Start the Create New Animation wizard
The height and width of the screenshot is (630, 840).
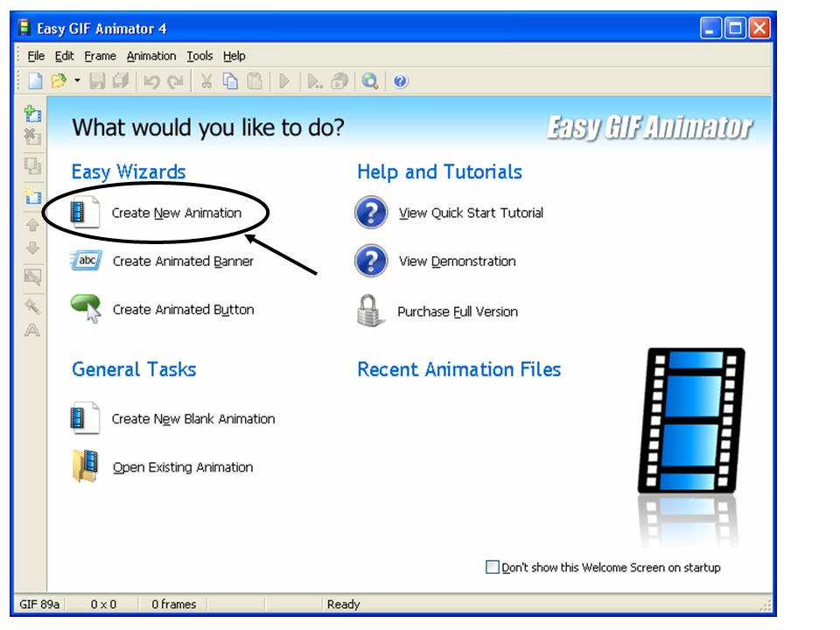176,213
